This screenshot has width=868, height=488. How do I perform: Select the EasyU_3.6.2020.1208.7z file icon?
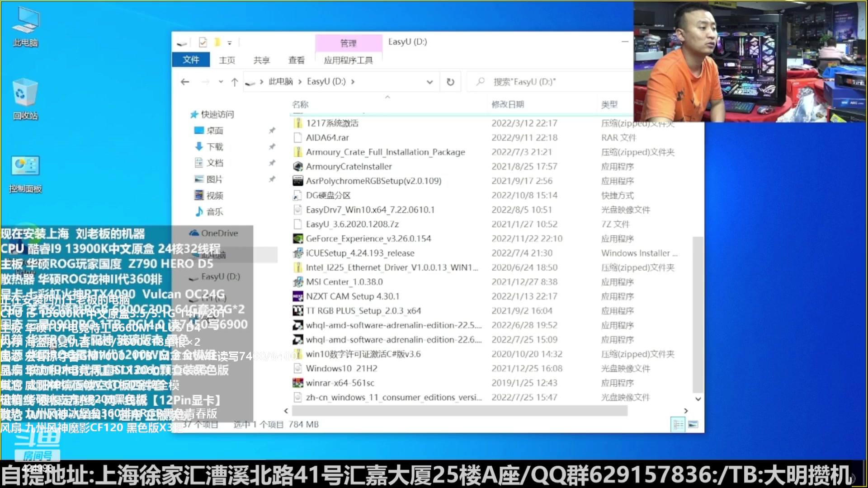coord(297,224)
